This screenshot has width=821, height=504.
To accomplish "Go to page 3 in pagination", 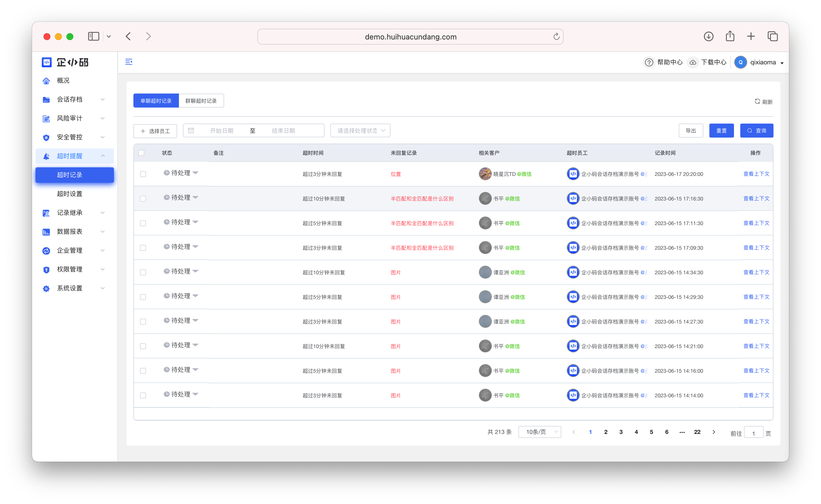I will (621, 432).
